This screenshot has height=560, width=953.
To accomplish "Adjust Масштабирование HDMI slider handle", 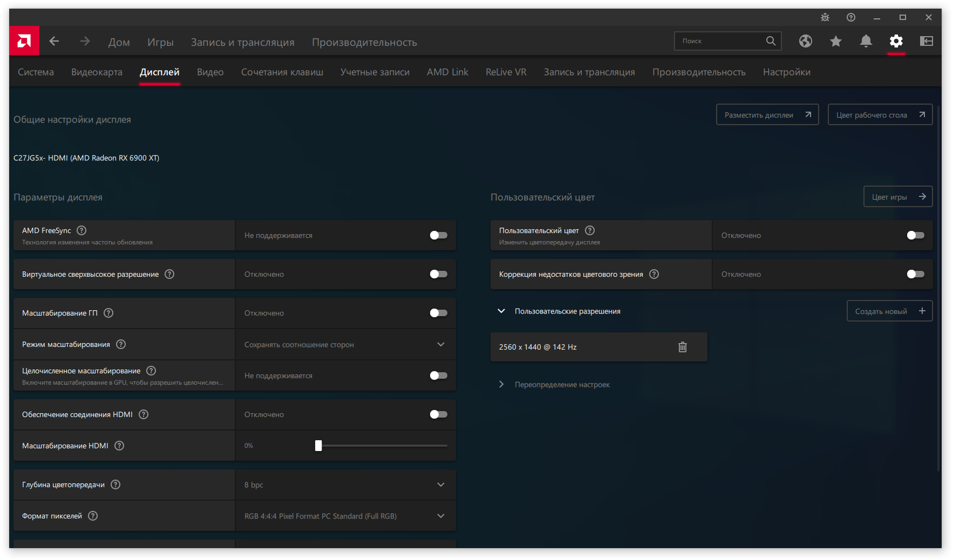I will coord(318,446).
